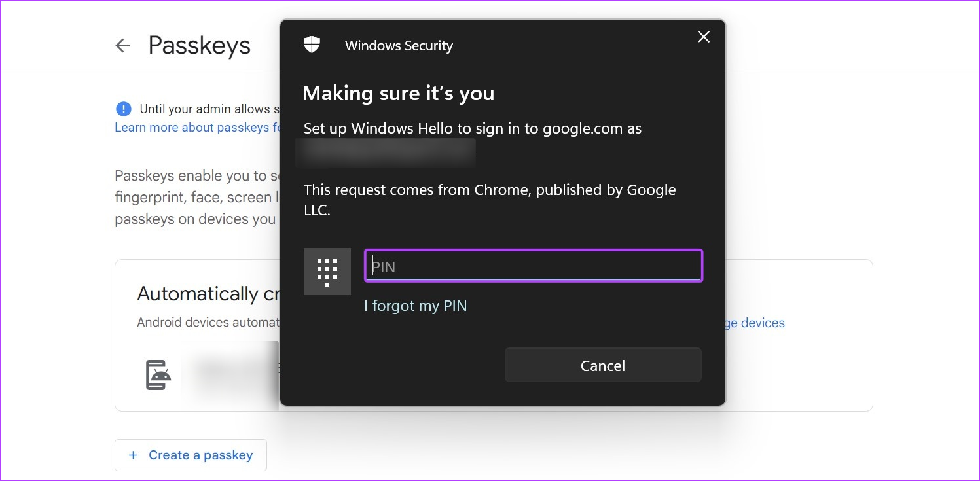Click the Android device icon
The height and width of the screenshot is (481, 980).
pos(158,375)
